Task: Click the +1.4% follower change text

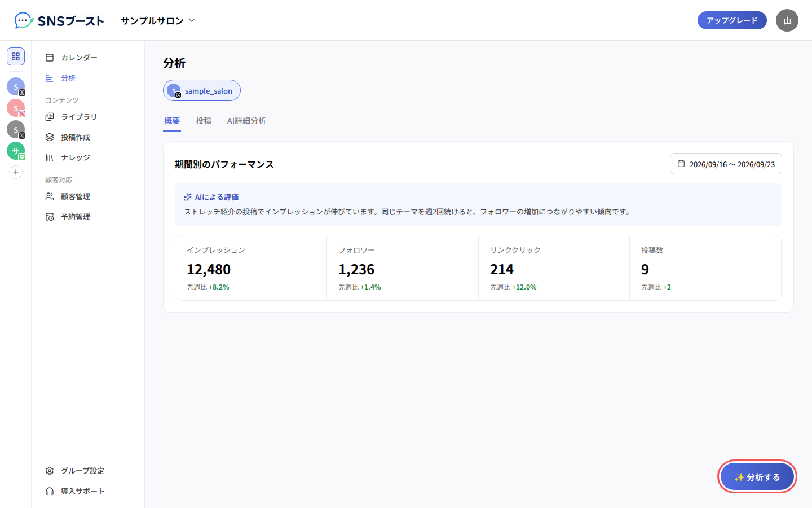Action: pos(370,287)
